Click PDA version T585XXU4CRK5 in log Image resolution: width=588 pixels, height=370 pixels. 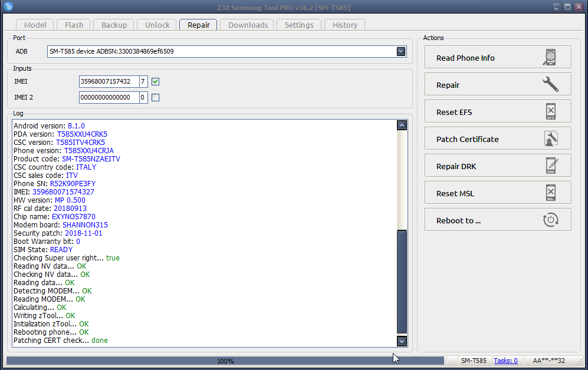pyautogui.click(x=60, y=134)
